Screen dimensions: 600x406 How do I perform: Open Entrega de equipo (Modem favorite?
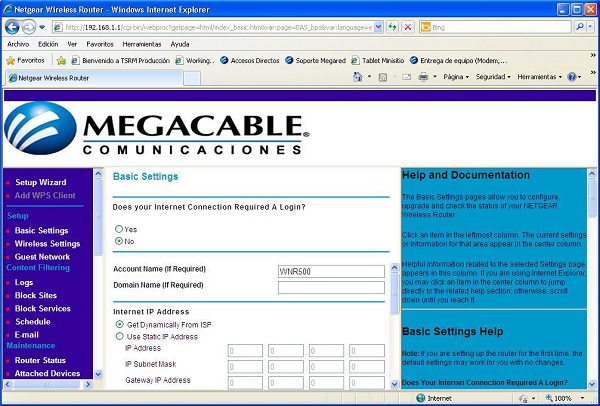pos(458,60)
